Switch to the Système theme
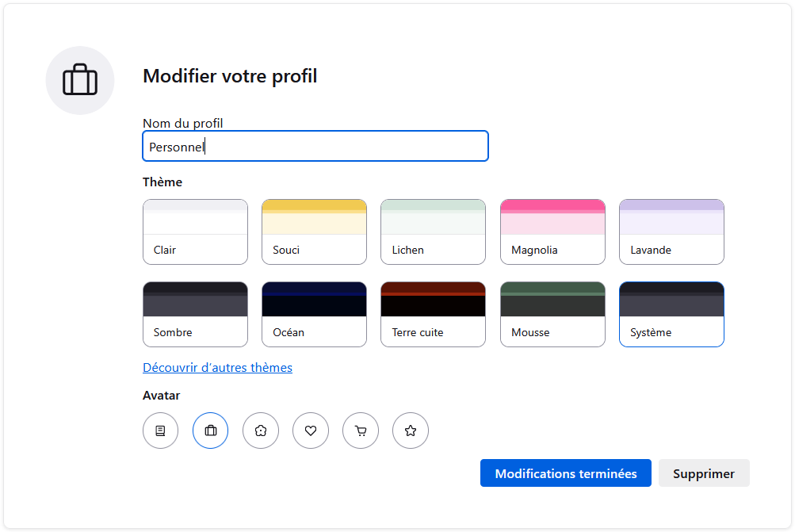795x532 pixels. tap(671, 314)
